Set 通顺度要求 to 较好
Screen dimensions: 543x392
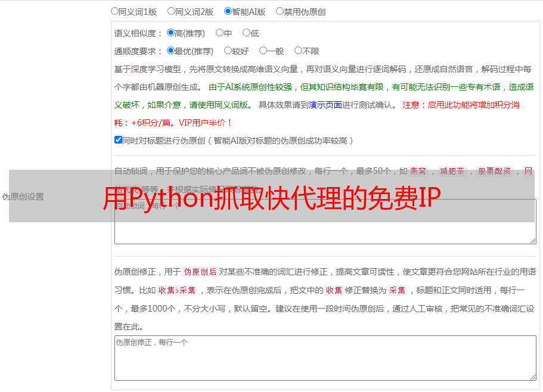pos(228,51)
